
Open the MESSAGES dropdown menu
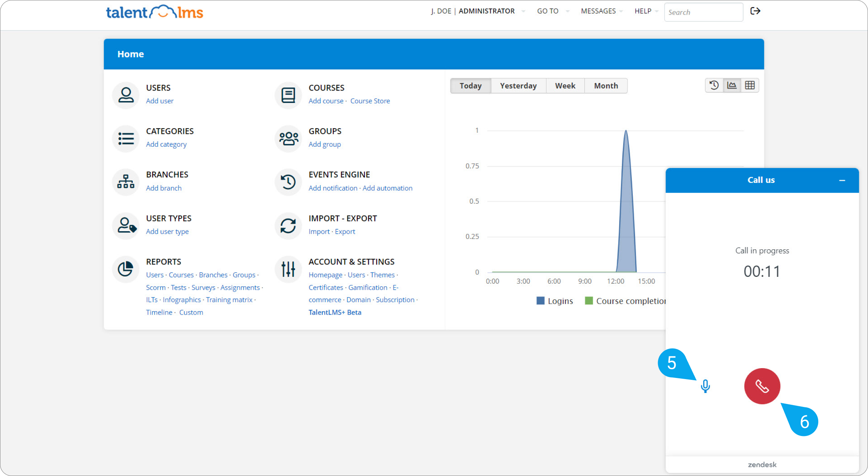[601, 11]
